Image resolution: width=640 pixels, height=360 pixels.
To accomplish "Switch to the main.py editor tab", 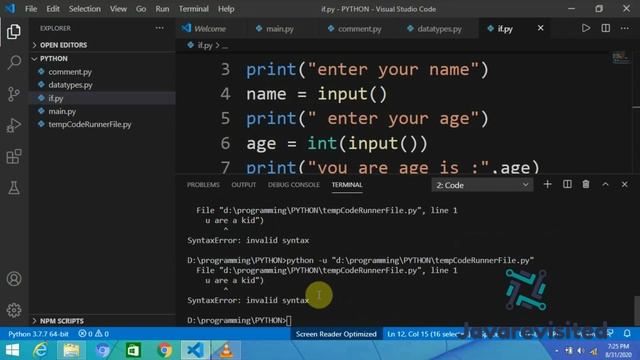I will tap(280, 29).
